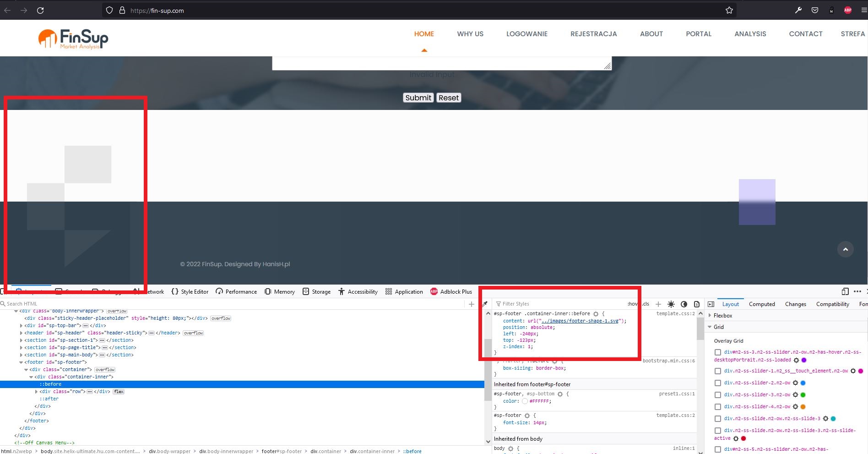868x454 pixels.
Task: Click the scroll-to-top arrow button on page
Action: coord(845,249)
